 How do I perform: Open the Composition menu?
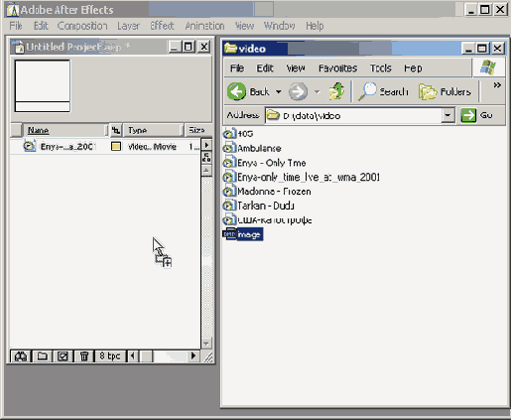[x=82, y=26]
